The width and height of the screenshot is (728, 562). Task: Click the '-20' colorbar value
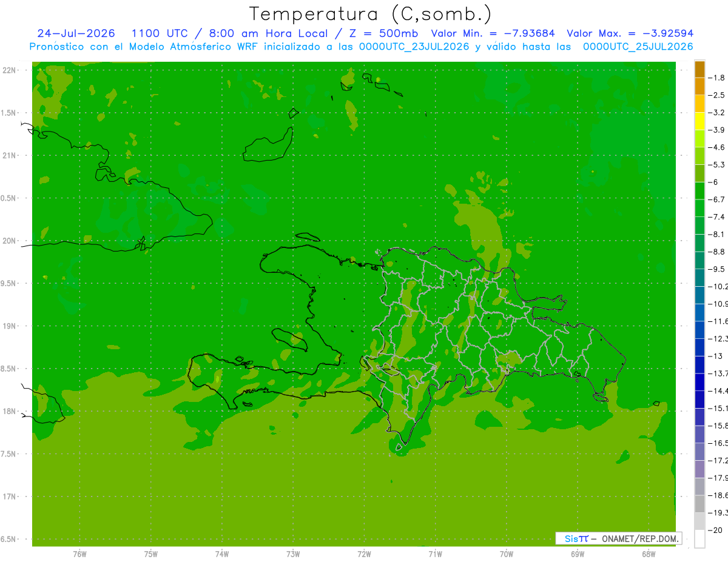pyautogui.click(x=716, y=530)
